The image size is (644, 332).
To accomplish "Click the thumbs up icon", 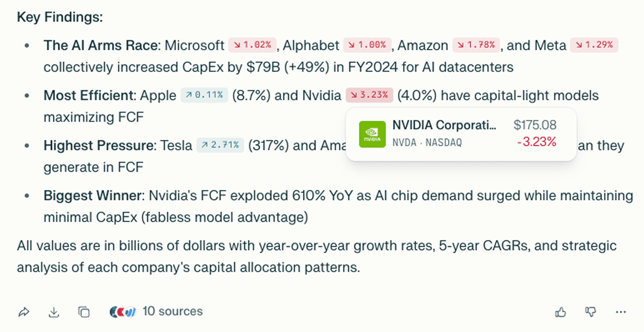I will (561, 312).
